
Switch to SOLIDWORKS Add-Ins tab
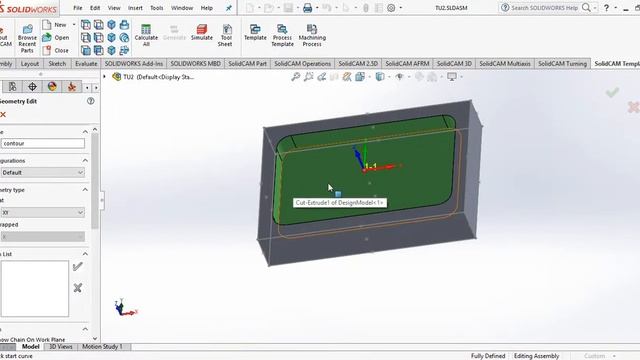pyautogui.click(x=134, y=64)
